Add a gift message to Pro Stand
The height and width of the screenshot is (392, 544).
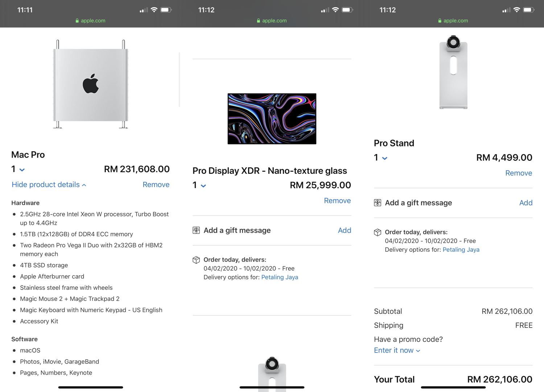(x=526, y=203)
